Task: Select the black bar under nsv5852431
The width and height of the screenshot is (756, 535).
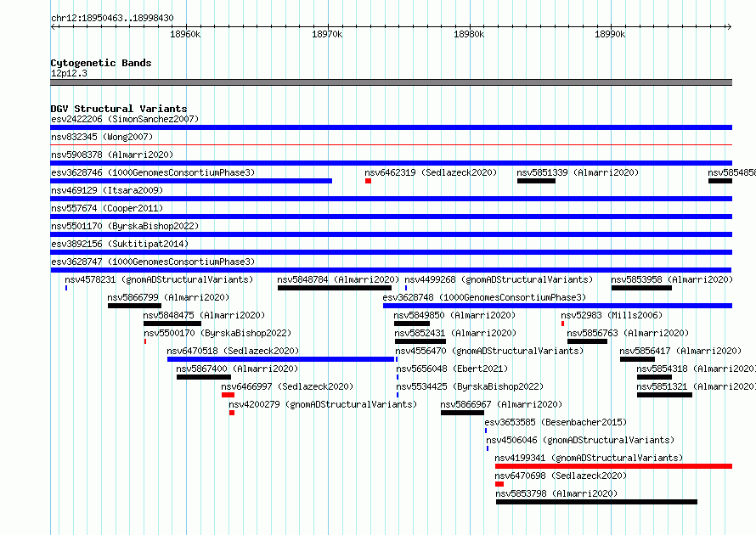Action: click(x=420, y=341)
